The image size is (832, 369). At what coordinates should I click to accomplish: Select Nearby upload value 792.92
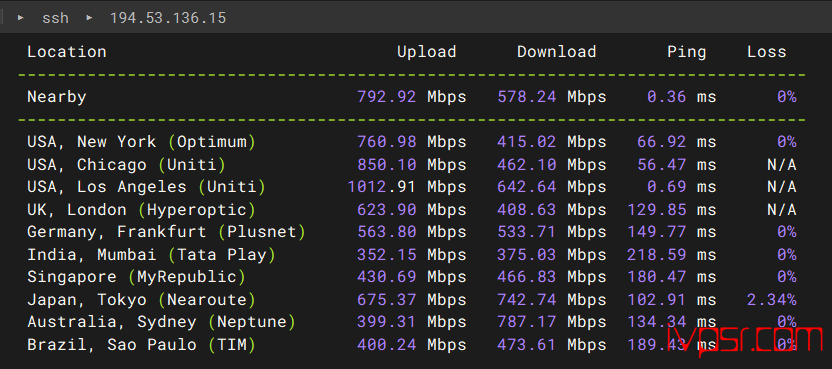tap(387, 97)
